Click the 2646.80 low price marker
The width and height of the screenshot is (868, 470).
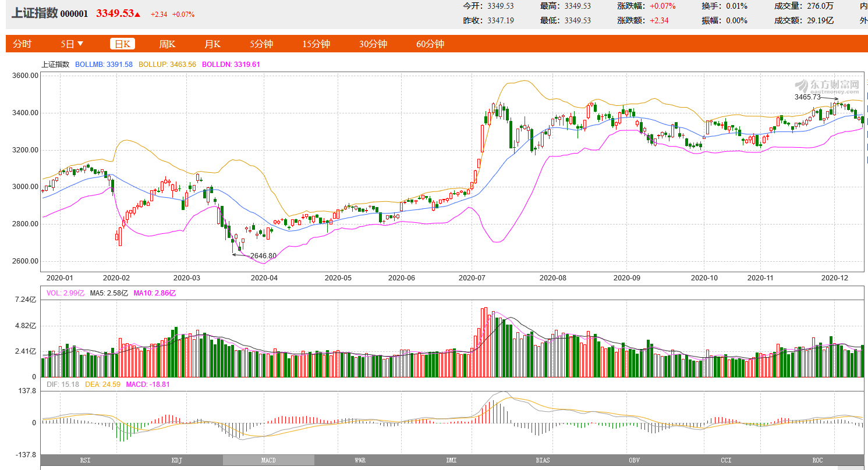263,255
